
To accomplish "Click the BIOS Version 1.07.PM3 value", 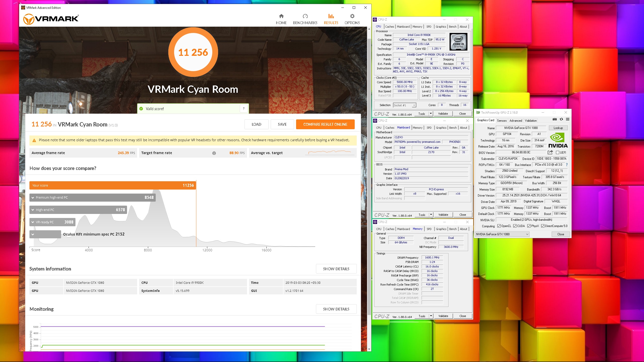I will pyautogui.click(x=431, y=174).
